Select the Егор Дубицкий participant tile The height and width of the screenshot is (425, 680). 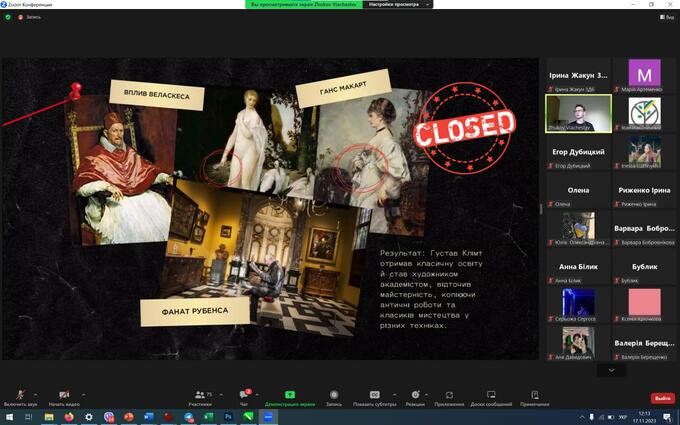tap(579, 152)
